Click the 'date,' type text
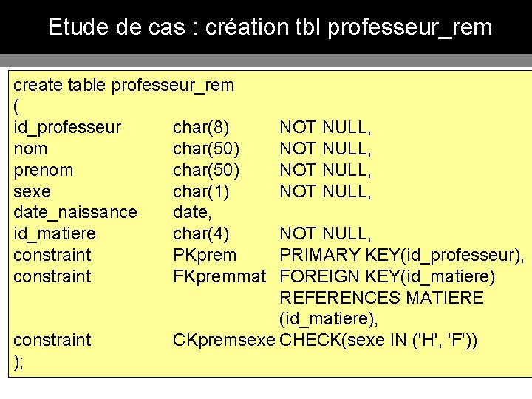 [x=193, y=213]
